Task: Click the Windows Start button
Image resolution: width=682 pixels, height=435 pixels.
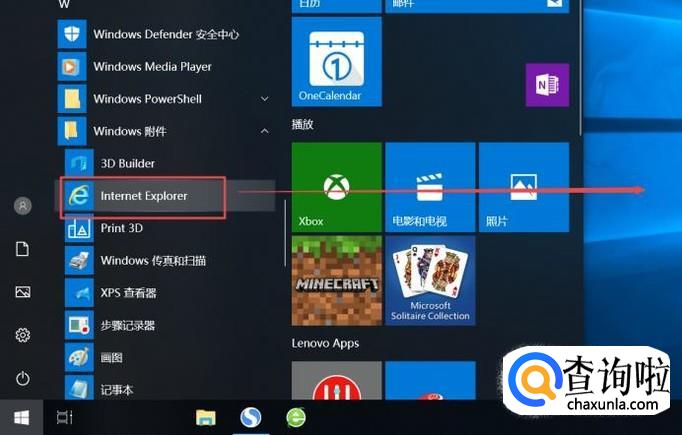Action: tap(21, 418)
